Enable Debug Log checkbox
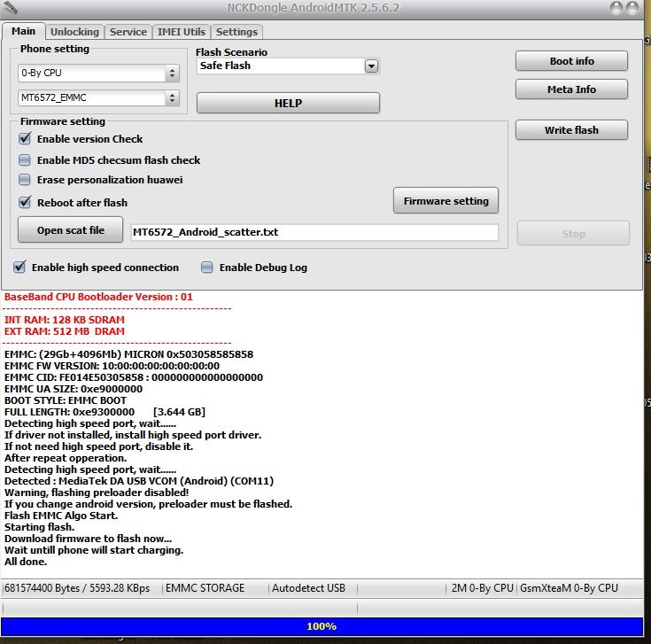 (207, 267)
